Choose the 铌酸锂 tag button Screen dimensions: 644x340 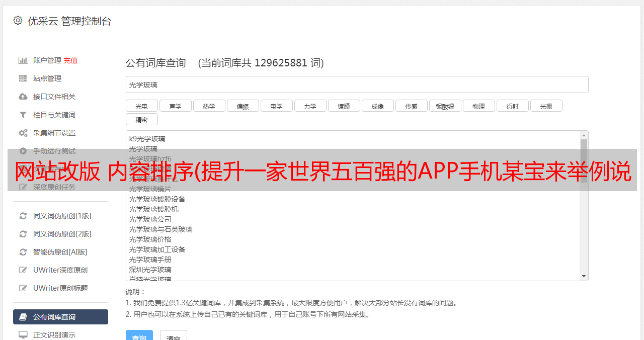click(x=445, y=106)
